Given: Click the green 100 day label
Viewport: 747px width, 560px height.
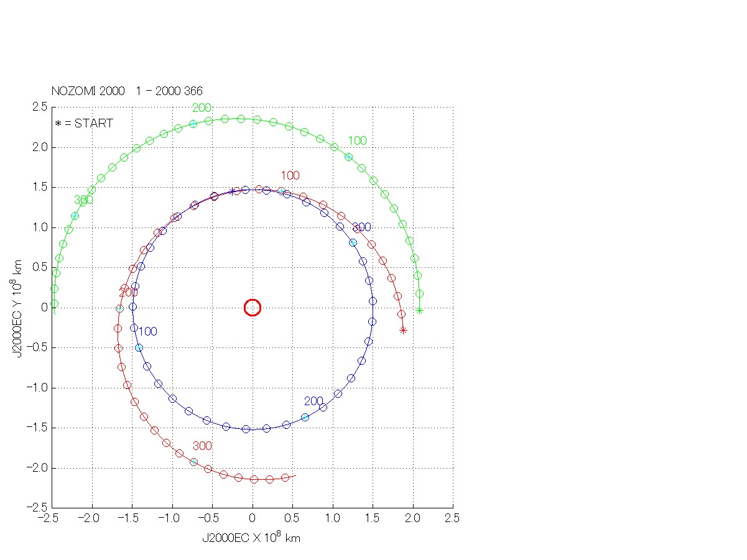Looking at the screenshot, I should click(357, 141).
